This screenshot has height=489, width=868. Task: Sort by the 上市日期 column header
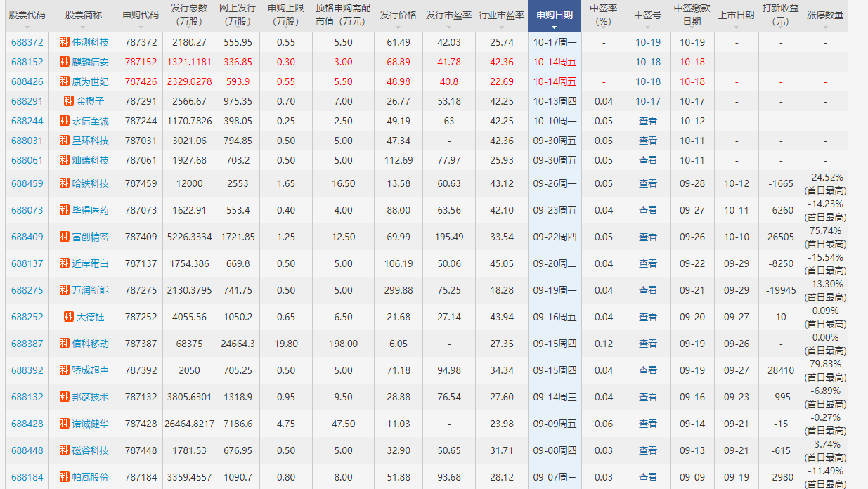coord(737,15)
